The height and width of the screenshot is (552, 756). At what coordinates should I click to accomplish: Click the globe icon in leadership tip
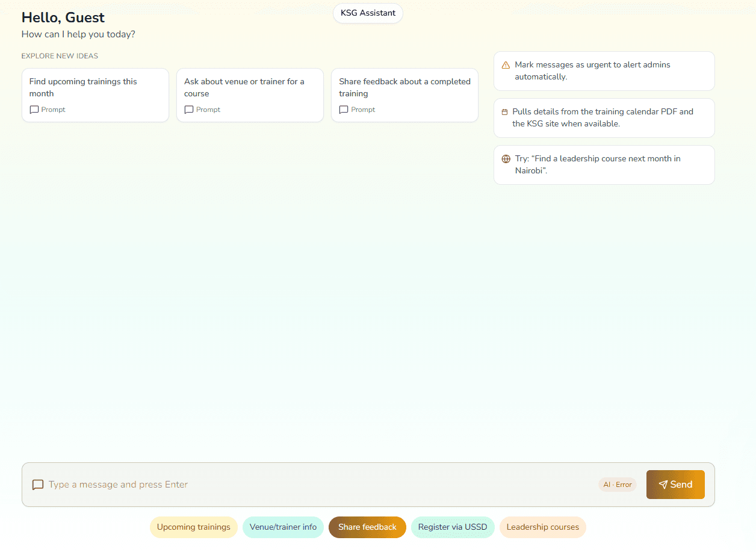pos(506,159)
